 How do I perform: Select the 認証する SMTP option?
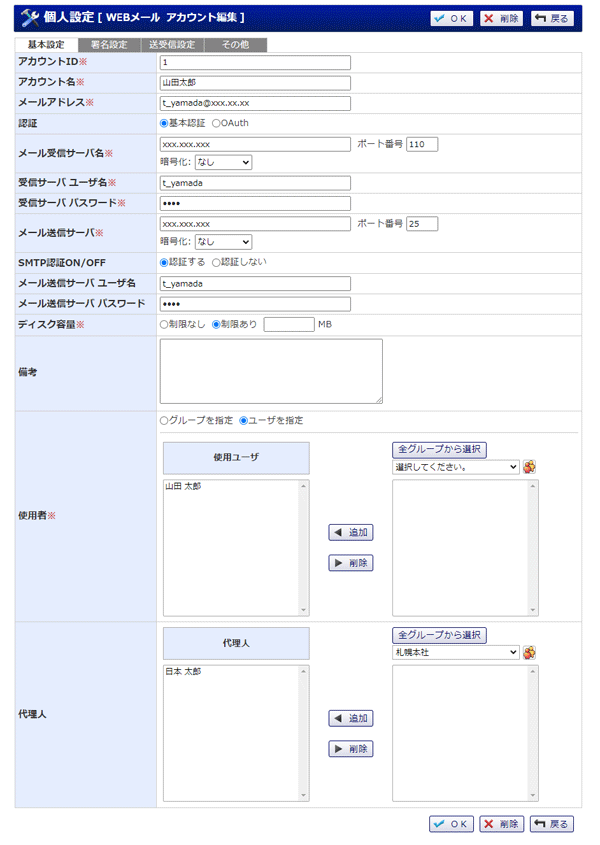(164, 262)
